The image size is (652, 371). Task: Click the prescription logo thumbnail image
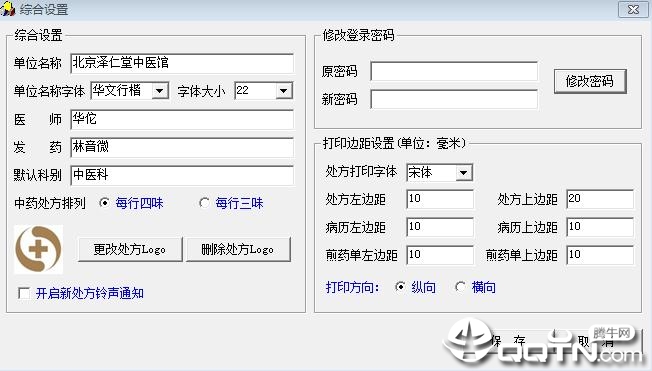coord(39,250)
